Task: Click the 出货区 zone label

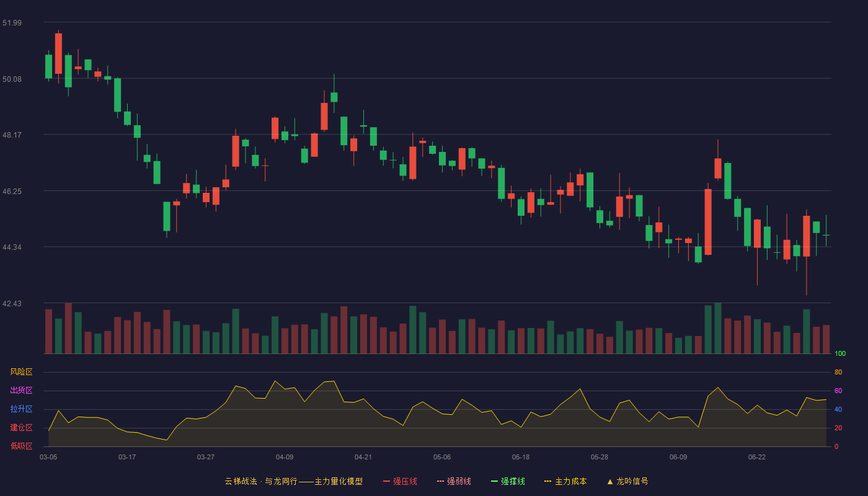Action: click(x=21, y=391)
